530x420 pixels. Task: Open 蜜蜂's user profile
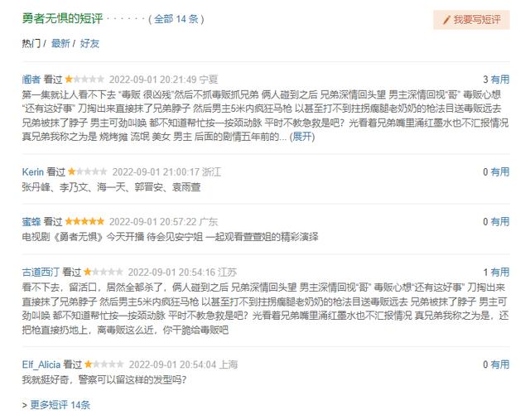(x=31, y=222)
